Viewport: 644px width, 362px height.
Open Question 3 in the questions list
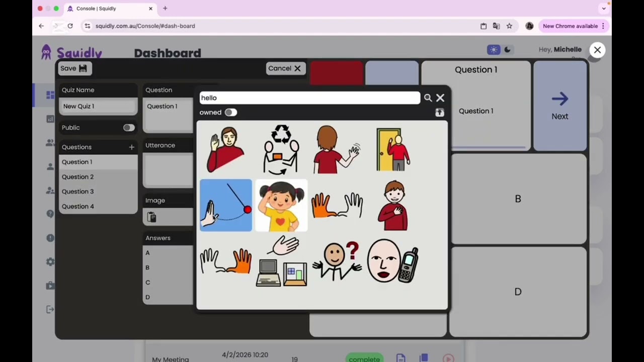pyautogui.click(x=98, y=192)
